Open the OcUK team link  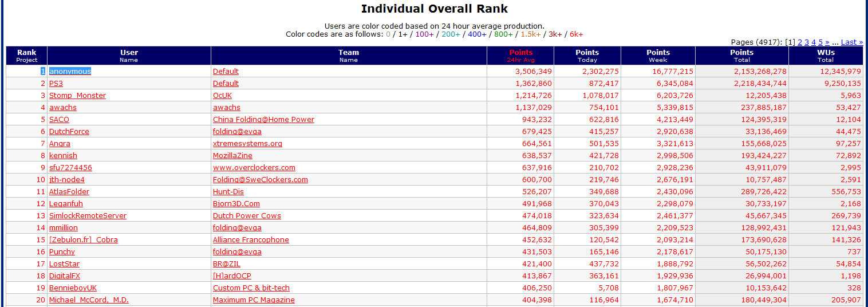(223, 96)
